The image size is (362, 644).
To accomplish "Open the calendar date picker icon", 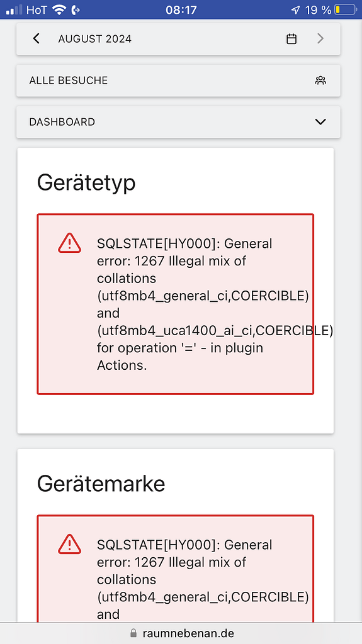I will pyautogui.click(x=291, y=39).
